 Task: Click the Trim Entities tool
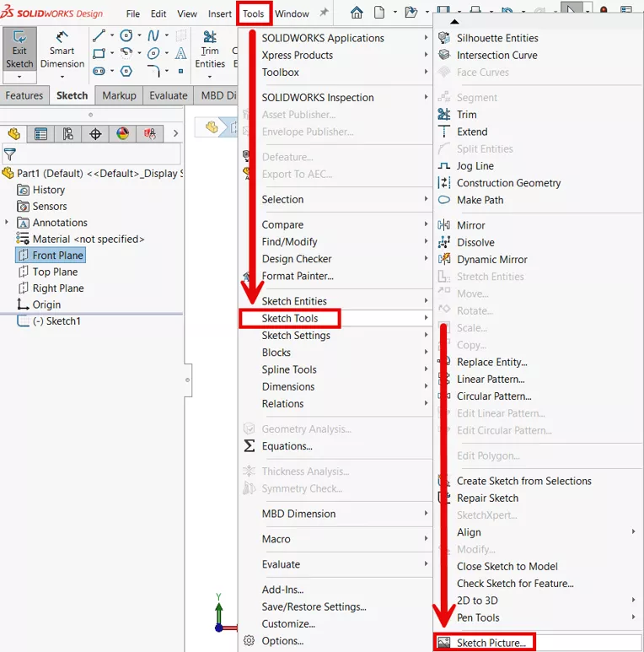point(210,50)
